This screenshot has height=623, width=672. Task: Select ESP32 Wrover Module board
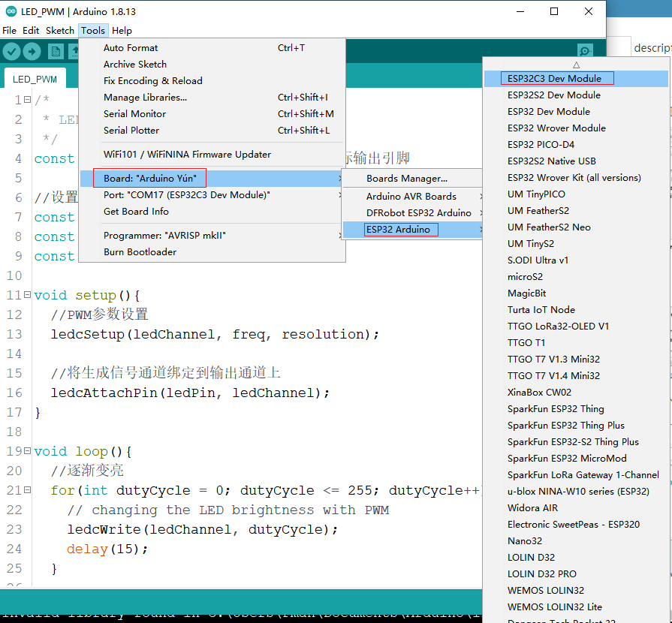(576, 128)
